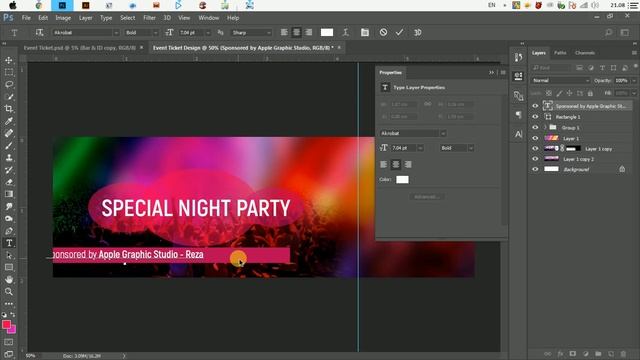This screenshot has height=360, width=640.
Task: Open the Character panel icon in dock
Action: [518, 134]
